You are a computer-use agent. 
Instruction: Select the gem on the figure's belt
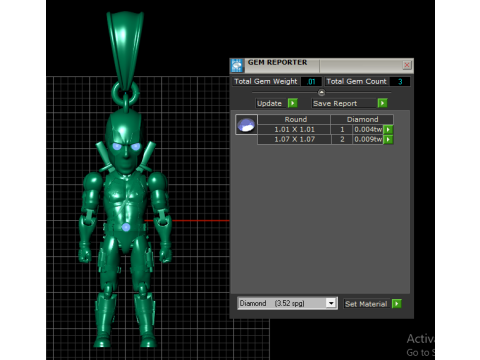(126, 227)
